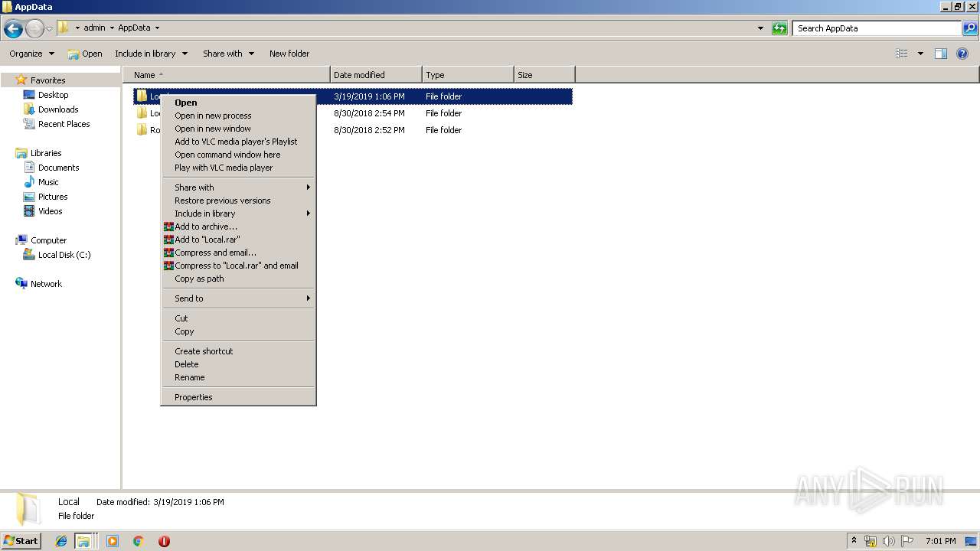Screen dimensions: 980x551
Task: Open toolbar Share with dropdown
Action: point(227,54)
